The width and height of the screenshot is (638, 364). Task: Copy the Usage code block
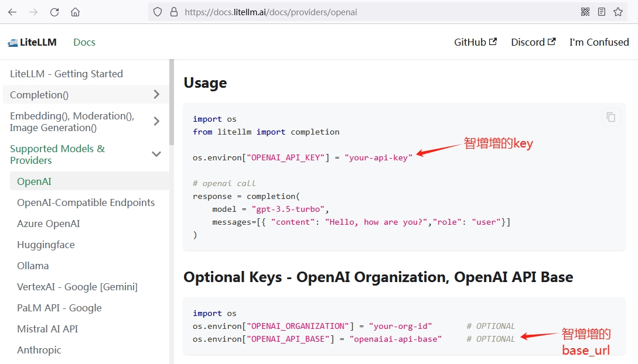pyautogui.click(x=610, y=117)
